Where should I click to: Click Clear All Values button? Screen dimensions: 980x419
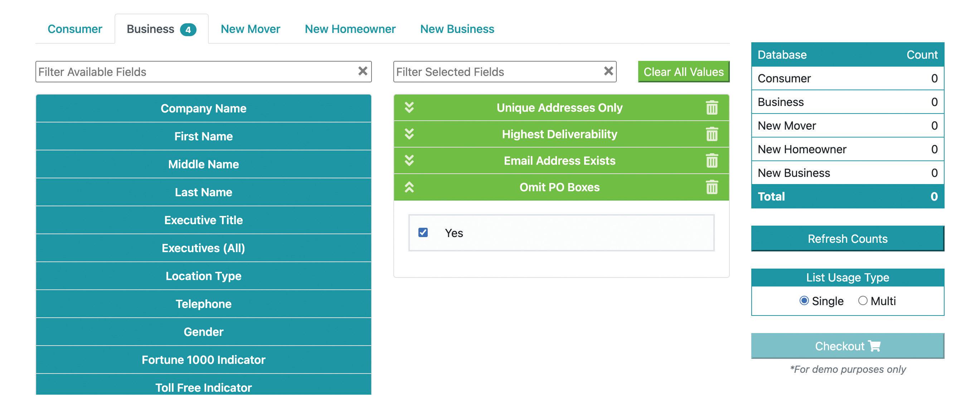tap(684, 72)
